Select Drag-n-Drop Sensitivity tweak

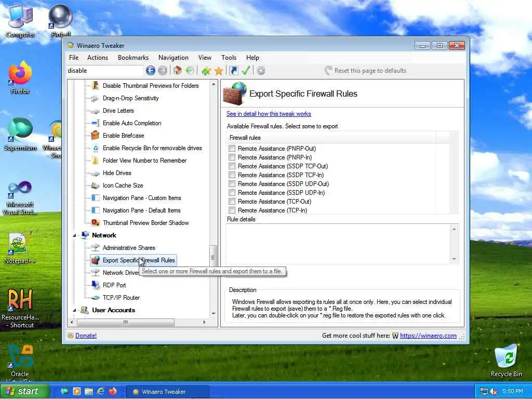click(130, 98)
